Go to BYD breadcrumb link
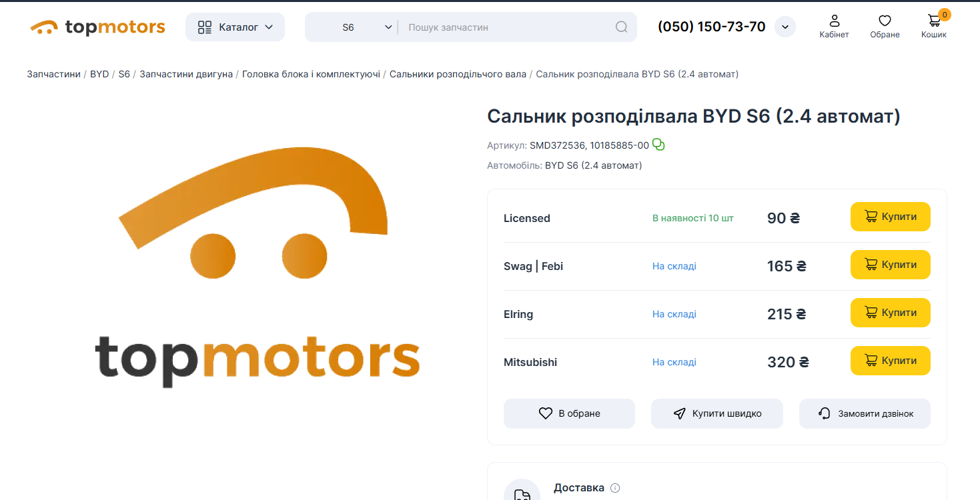Viewport: 980px width, 500px height. (x=99, y=74)
